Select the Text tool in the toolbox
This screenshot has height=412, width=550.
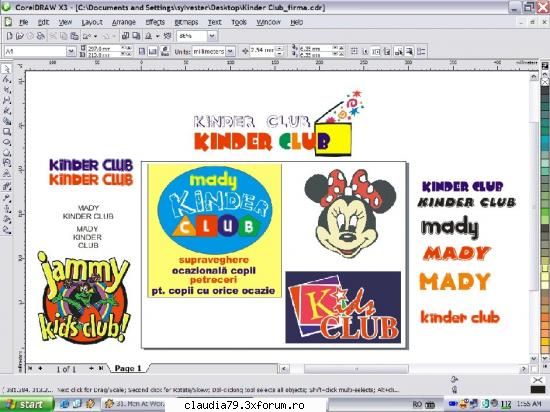click(6, 174)
